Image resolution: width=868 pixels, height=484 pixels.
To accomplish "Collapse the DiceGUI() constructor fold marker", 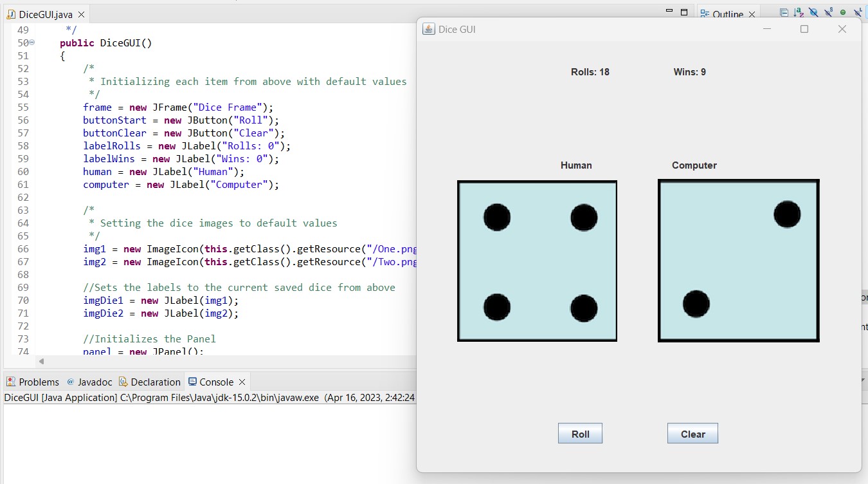I will point(32,42).
